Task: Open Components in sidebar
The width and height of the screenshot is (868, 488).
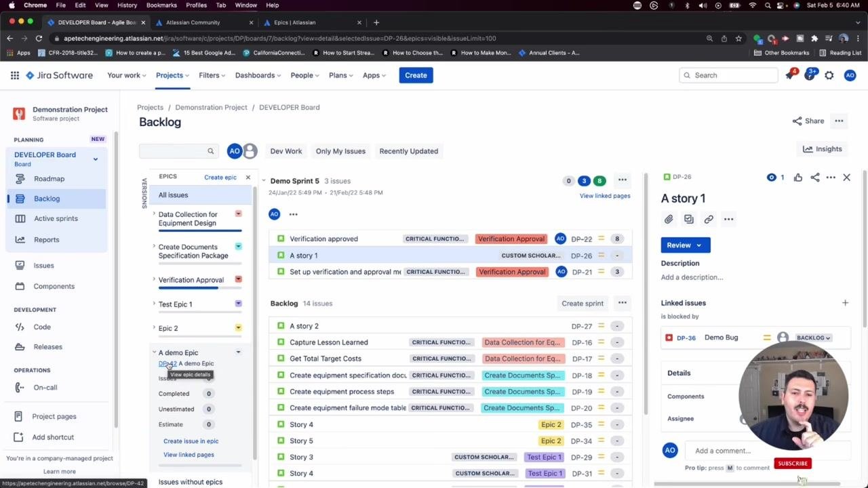Action: coord(54,286)
